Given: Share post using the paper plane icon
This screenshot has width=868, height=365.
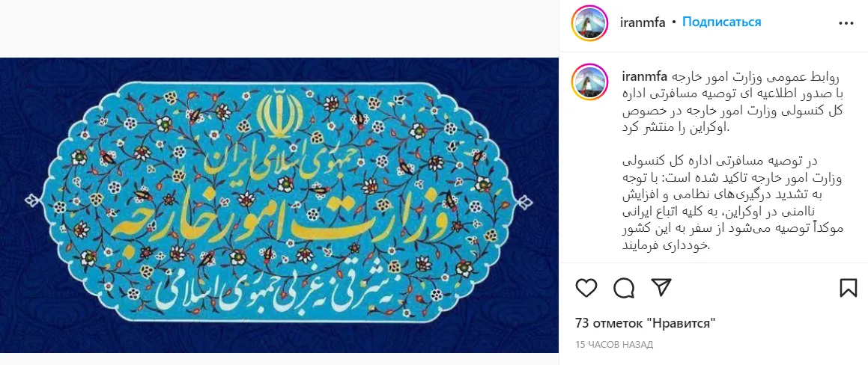Looking at the screenshot, I should point(661,287).
